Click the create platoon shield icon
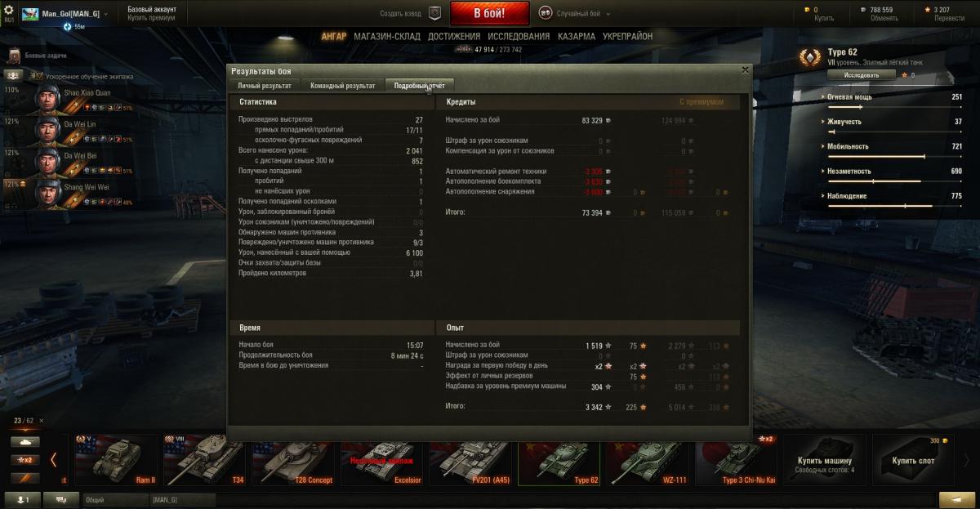 435,13
